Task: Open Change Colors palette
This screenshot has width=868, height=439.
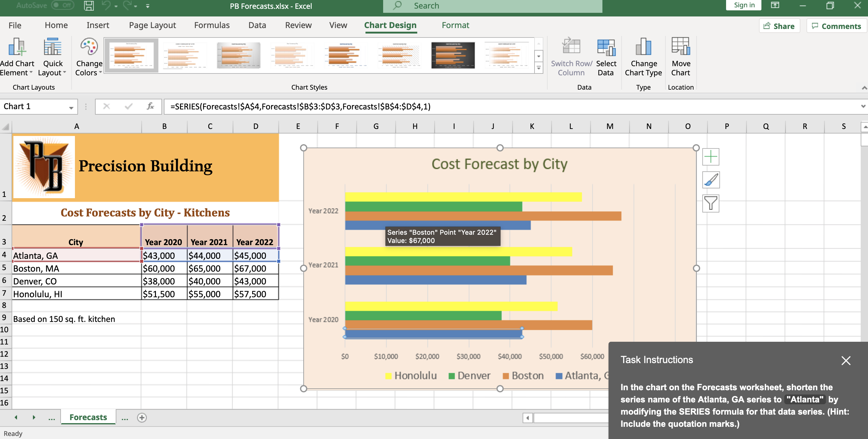Action: pos(89,47)
